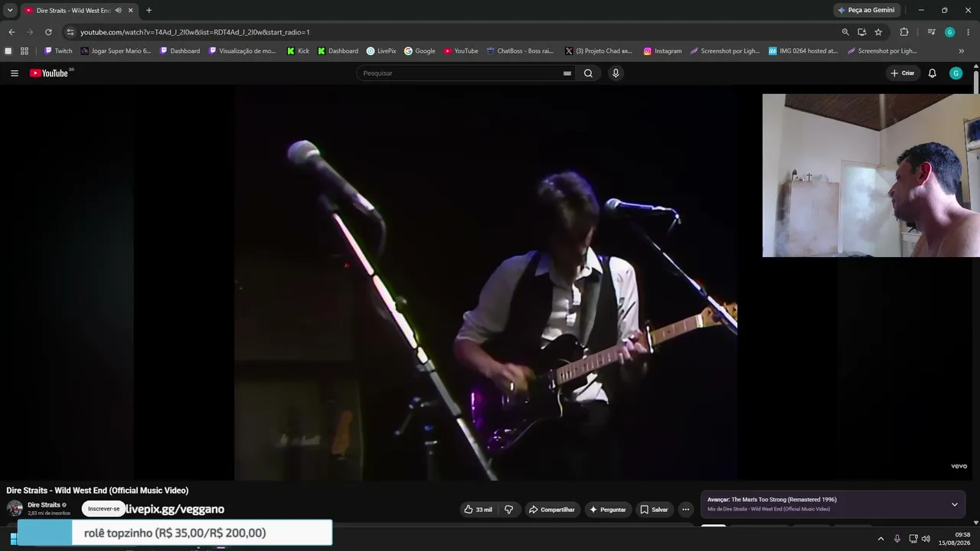Bookmark this page with the star

click(x=878, y=32)
